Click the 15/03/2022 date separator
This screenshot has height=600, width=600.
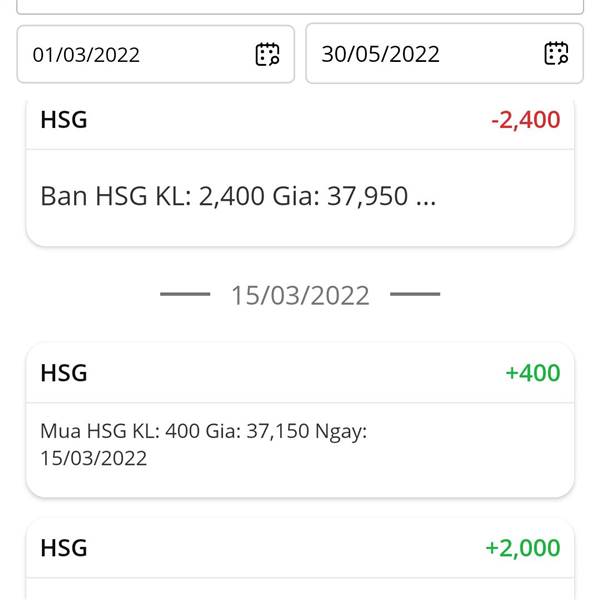click(300, 295)
